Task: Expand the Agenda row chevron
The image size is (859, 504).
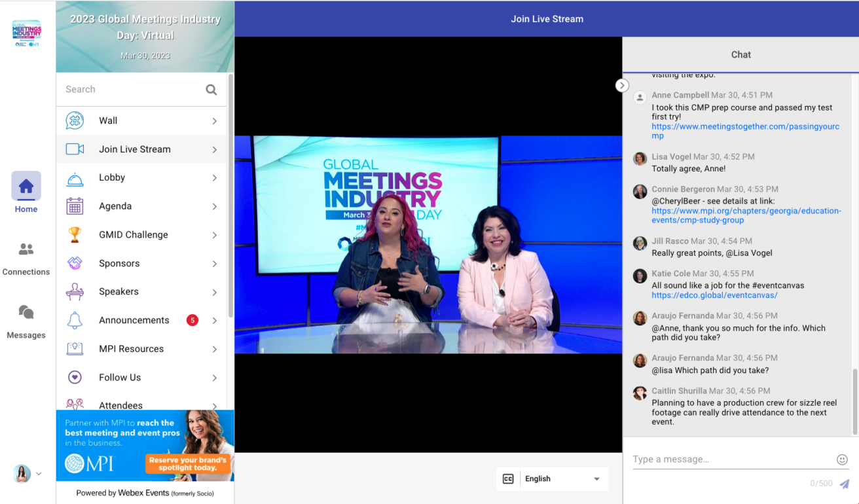Action: click(x=214, y=207)
